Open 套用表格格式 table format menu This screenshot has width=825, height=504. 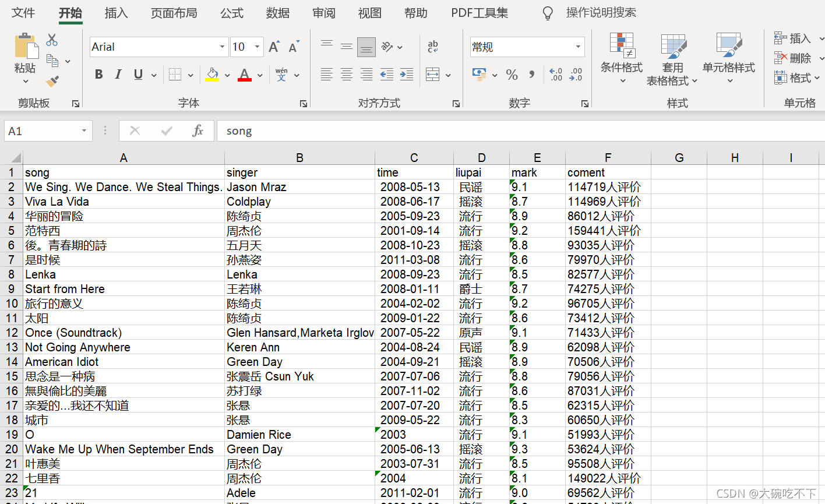(x=672, y=59)
